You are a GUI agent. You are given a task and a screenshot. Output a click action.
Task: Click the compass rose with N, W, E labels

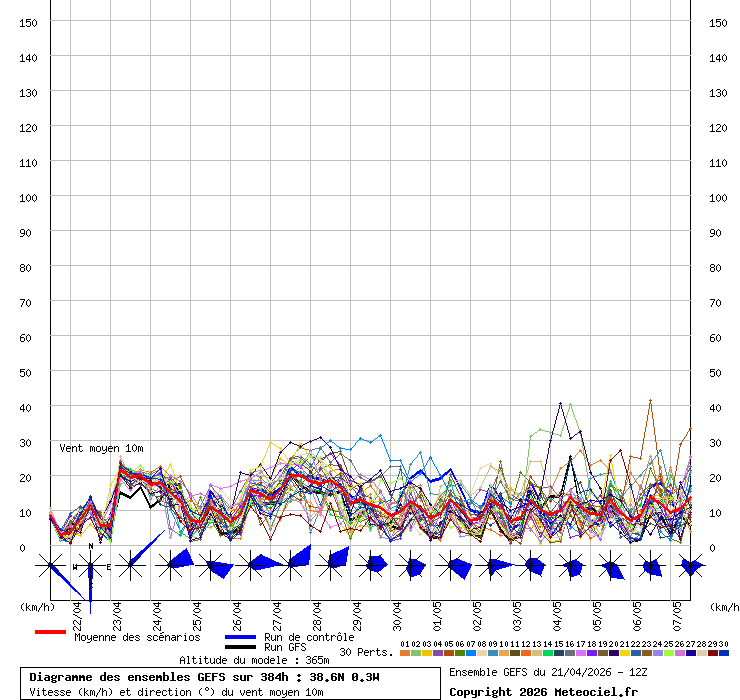click(x=90, y=566)
